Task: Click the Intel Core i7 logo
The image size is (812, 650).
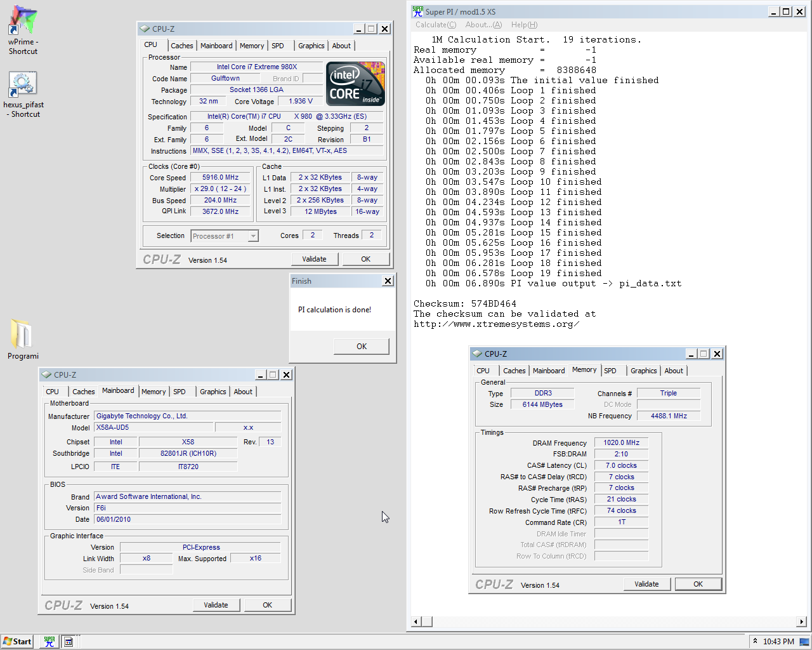Action: click(355, 84)
